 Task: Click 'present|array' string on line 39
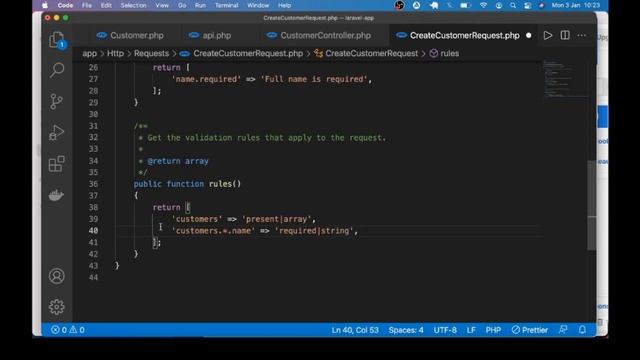[x=276, y=219]
